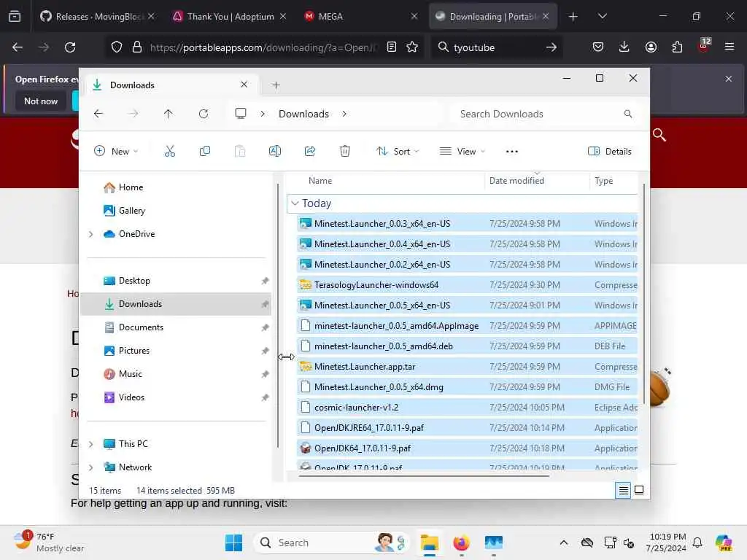Open the uBlock extension icon showing 12
Screen dimensions: 747x560
click(704, 46)
